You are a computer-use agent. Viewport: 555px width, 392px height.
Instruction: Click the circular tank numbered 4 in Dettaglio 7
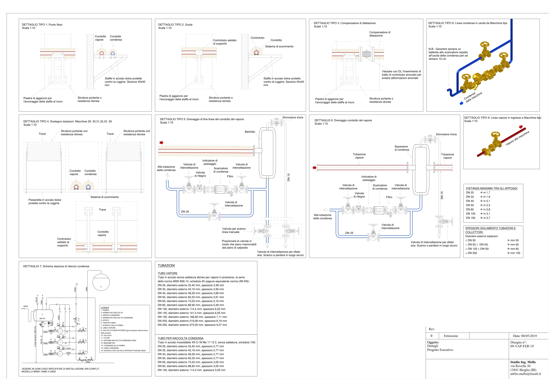(101, 282)
